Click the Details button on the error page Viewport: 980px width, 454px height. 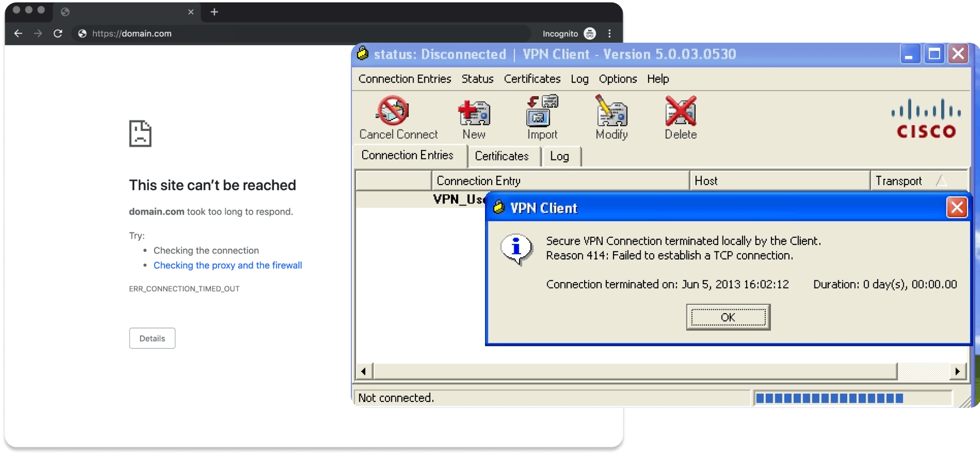[152, 338]
